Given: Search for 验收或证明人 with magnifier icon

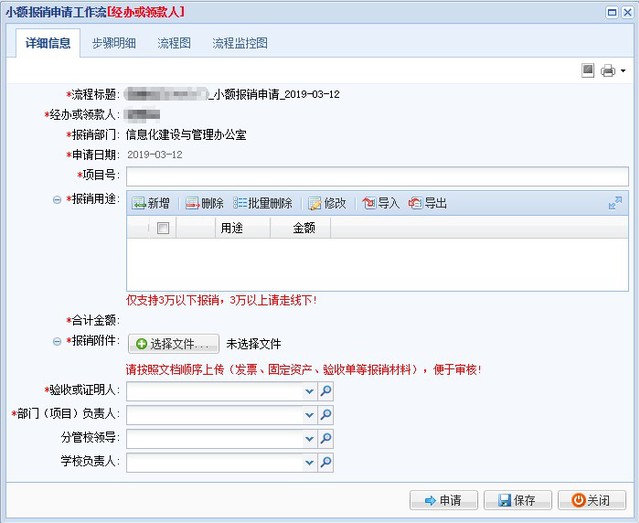Looking at the screenshot, I should tap(326, 391).
